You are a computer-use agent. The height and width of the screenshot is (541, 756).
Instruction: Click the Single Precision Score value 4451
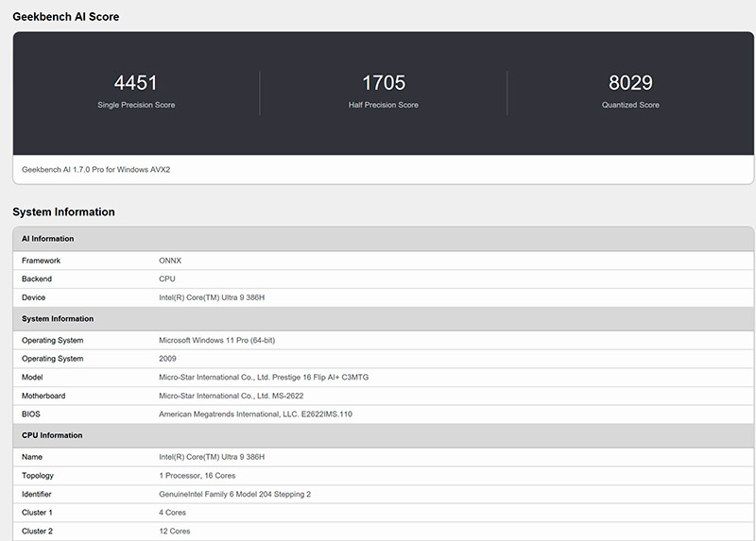[135, 83]
